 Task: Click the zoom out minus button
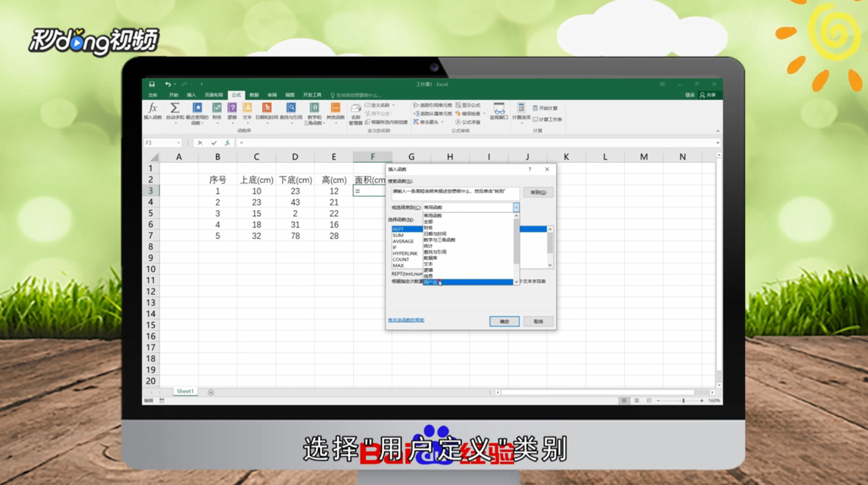tap(658, 401)
